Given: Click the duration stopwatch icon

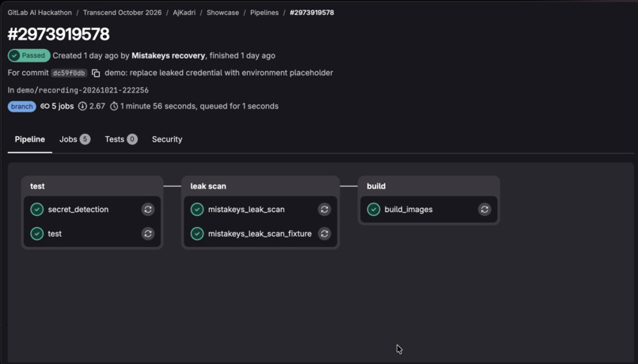Looking at the screenshot, I should pos(114,106).
